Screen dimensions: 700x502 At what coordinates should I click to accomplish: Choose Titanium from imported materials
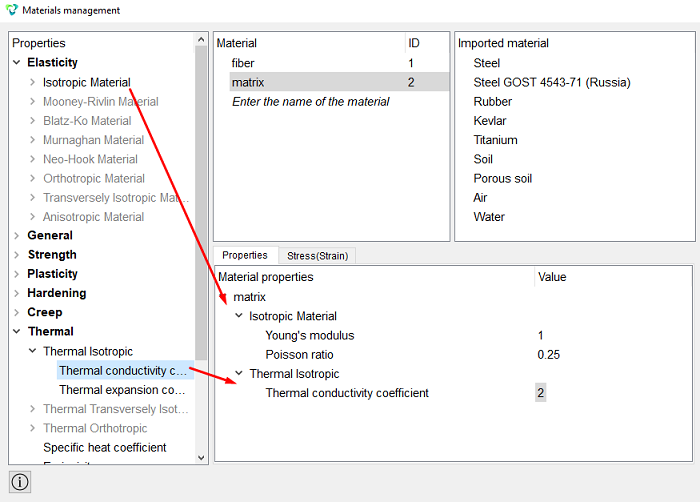click(x=495, y=140)
